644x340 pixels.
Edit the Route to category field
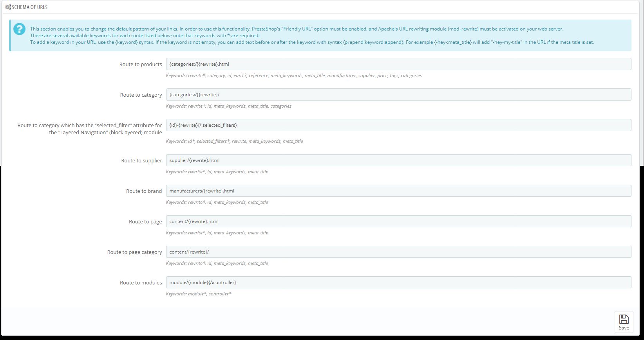[398, 95]
